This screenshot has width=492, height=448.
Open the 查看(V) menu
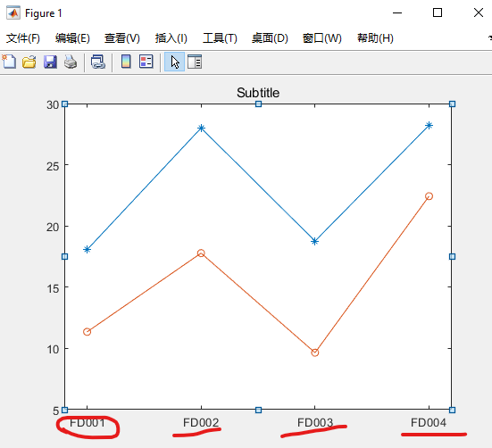[x=122, y=38]
